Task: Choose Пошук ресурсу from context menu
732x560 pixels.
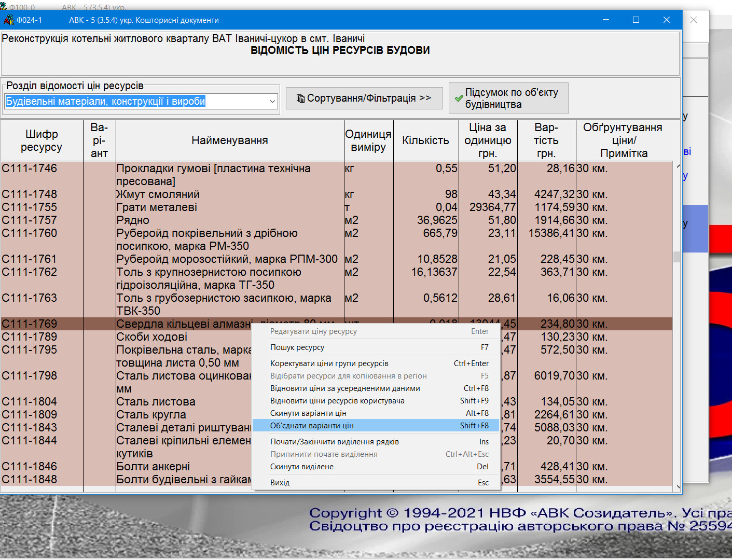Action: pyautogui.click(x=376, y=347)
